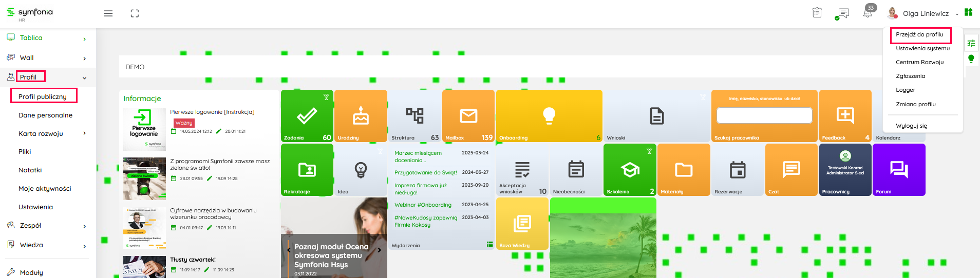Open Webinar #Onboarding event link
Viewport: 980px width, 278px height.
[x=423, y=205]
